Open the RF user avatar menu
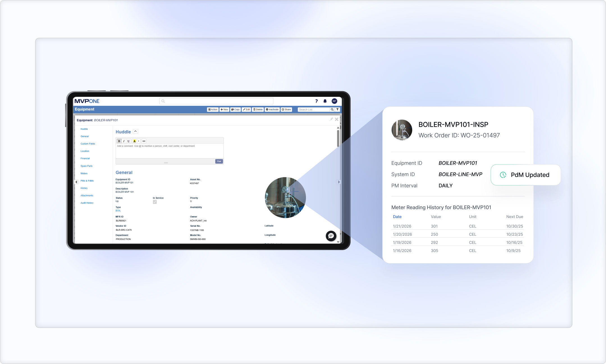 [334, 101]
